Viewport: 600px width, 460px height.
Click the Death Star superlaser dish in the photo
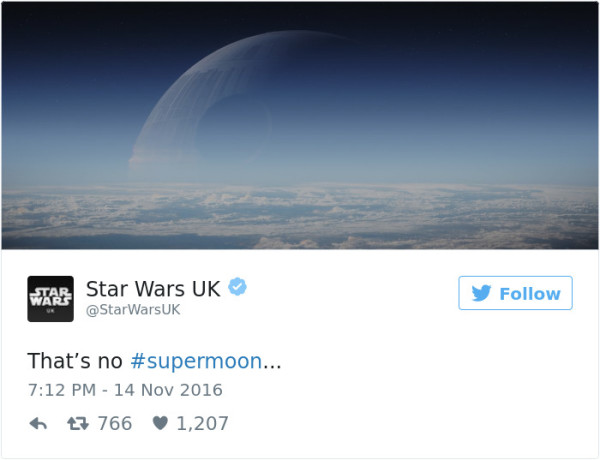234,127
